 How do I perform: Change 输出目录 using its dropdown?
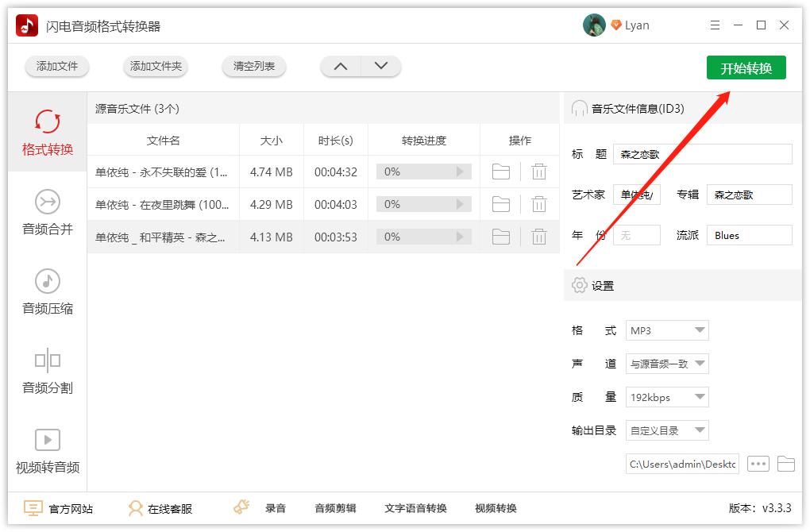pyautogui.click(x=667, y=430)
